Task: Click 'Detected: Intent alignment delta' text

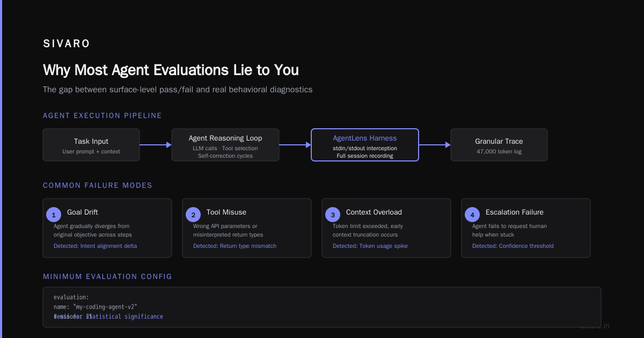Action: tap(95, 246)
